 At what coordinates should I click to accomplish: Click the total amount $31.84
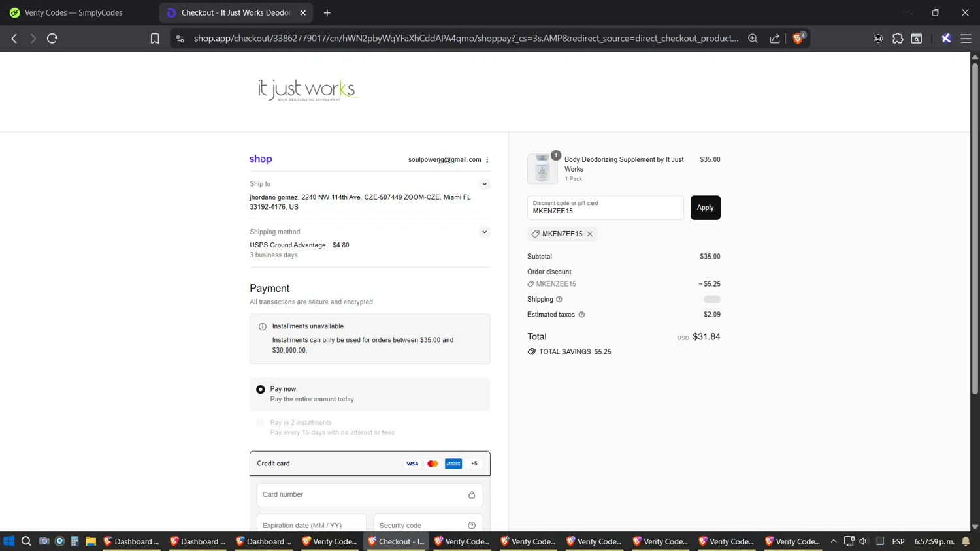(706, 337)
